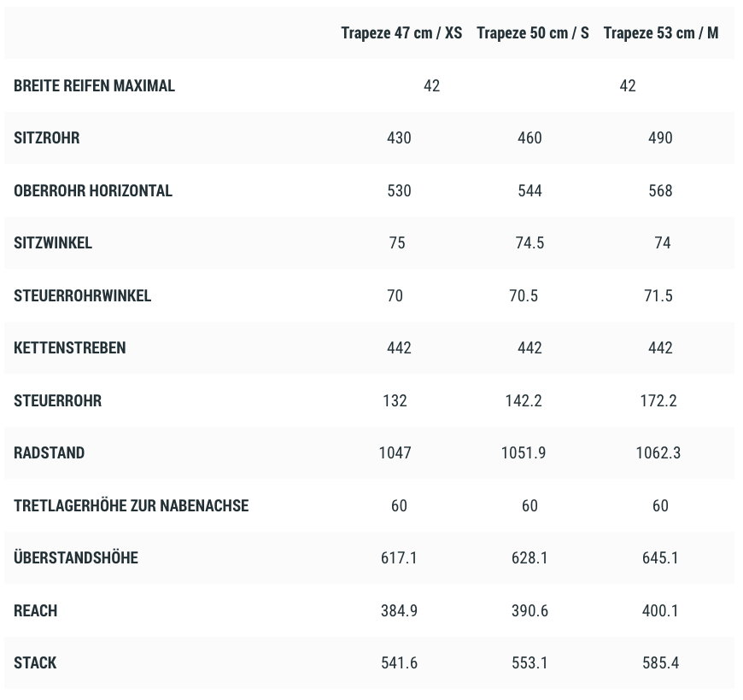Select the SITZROHR row label
The height and width of the screenshot is (700, 743).
tap(47, 138)
